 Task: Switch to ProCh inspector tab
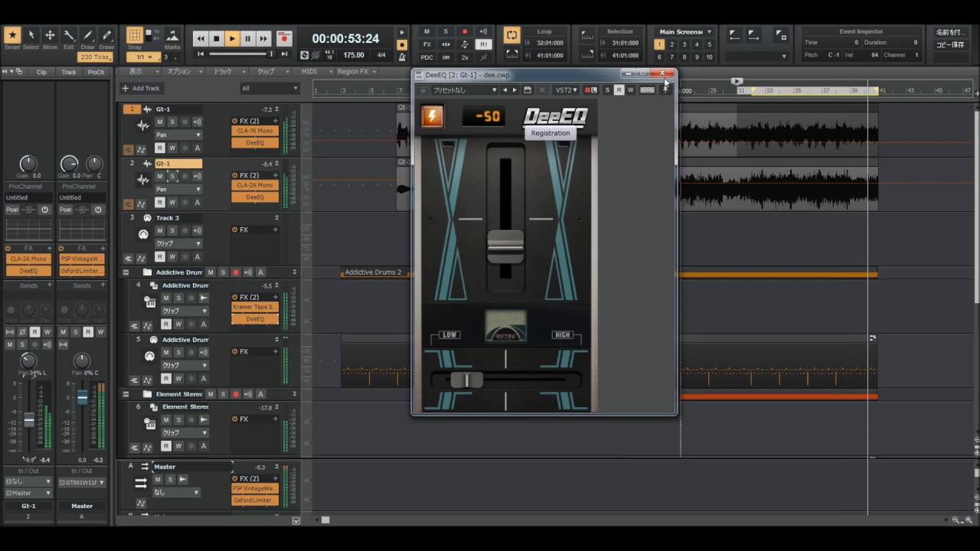[x=96, y=72]
